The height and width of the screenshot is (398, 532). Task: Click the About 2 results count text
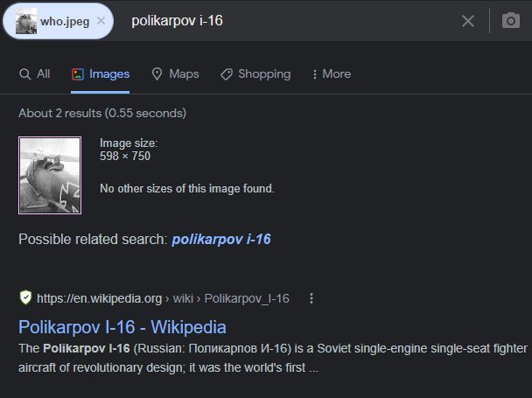click(102, 113)
